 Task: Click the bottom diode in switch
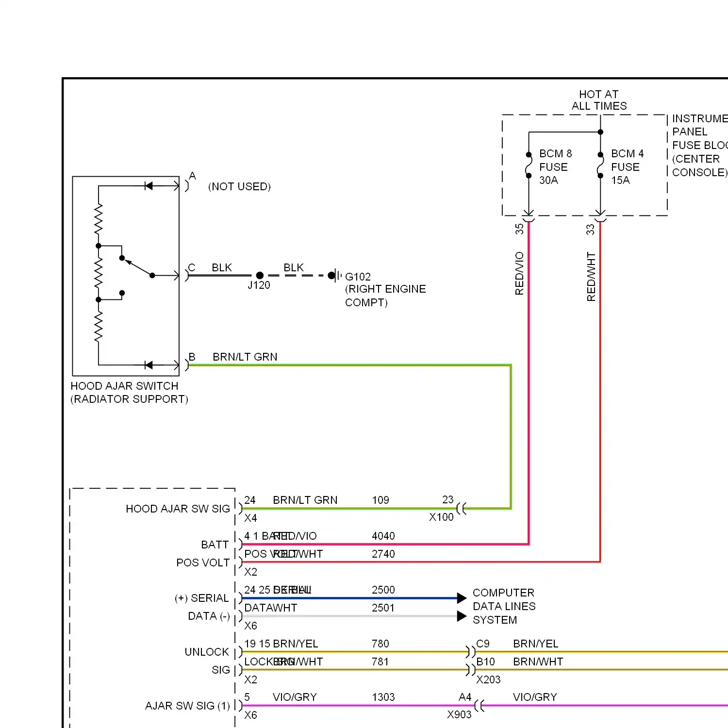point(149,365)
